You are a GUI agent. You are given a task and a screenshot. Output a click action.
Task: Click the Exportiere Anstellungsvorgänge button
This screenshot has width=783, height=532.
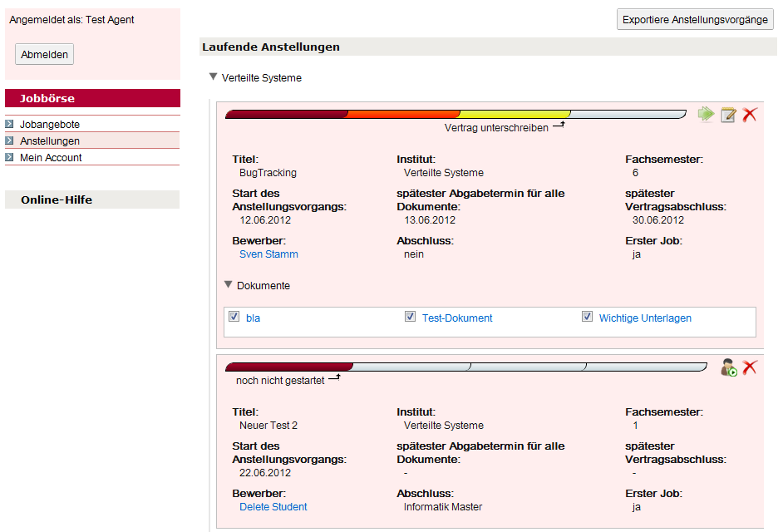(x=695, y=19)
